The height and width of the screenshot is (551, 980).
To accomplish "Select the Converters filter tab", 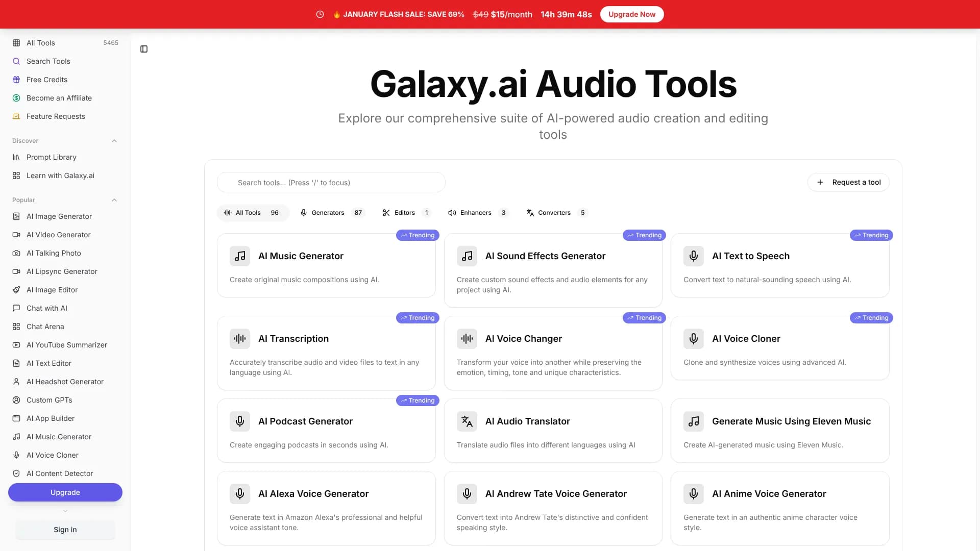I will pyautogui.click(x=557, y=213).
